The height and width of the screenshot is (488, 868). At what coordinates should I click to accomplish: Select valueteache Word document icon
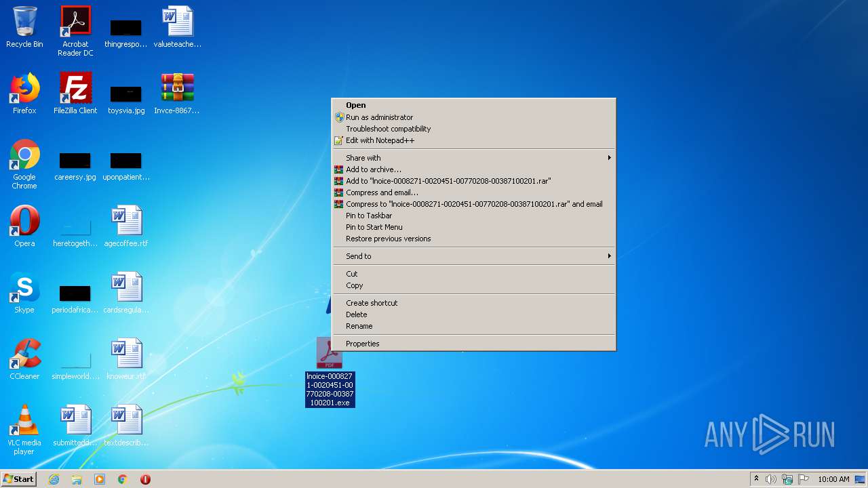[177, 27]
